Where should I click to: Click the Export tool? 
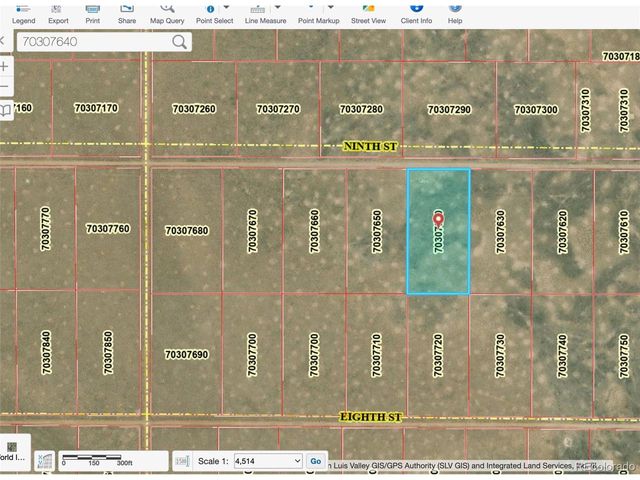pyautogui.click(x=58, y=15)
